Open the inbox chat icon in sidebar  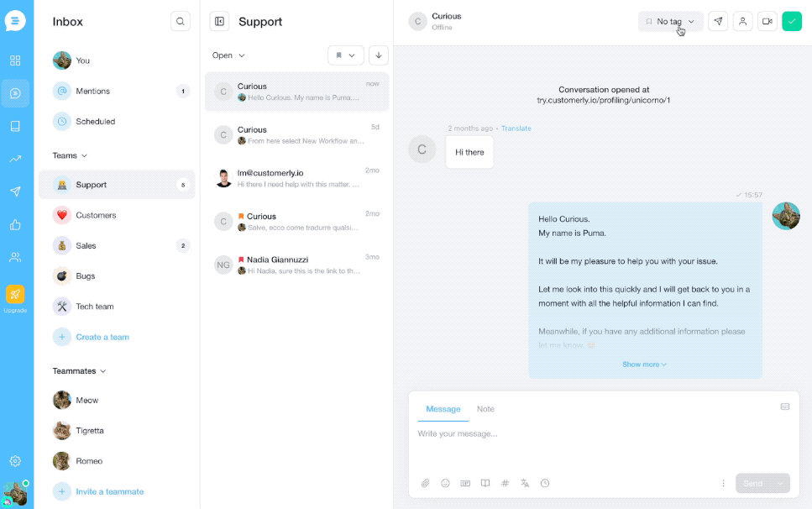15,93
